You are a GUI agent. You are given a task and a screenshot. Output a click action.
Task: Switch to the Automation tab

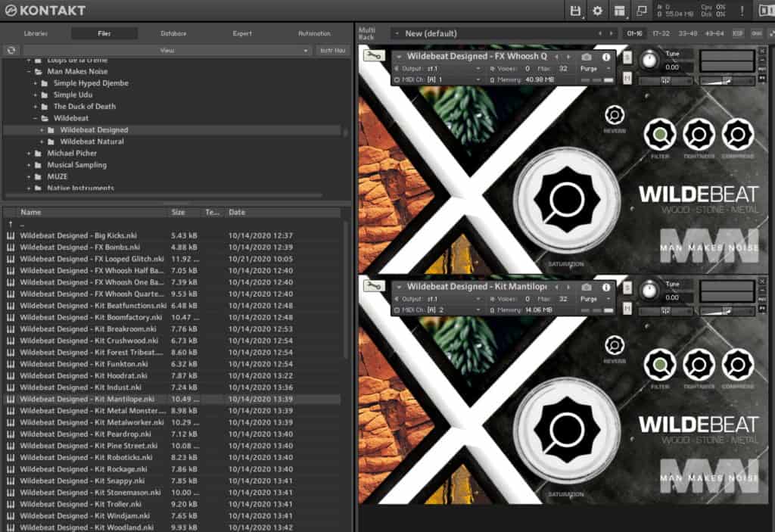pyautogui.click(x=314, y=33)
